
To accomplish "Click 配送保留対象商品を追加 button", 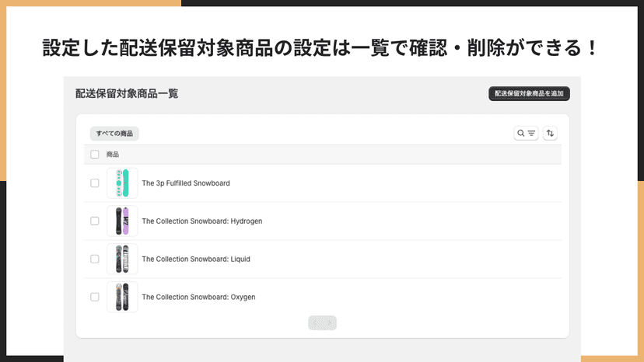I will pos(529,93).
